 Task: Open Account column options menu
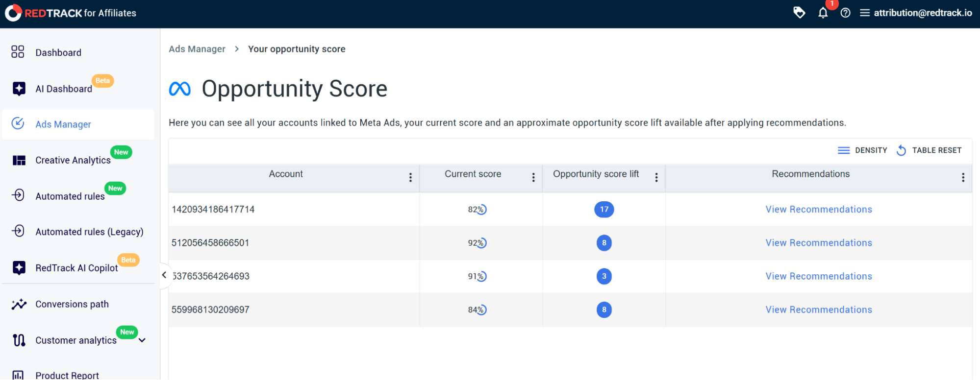point(410,177)
